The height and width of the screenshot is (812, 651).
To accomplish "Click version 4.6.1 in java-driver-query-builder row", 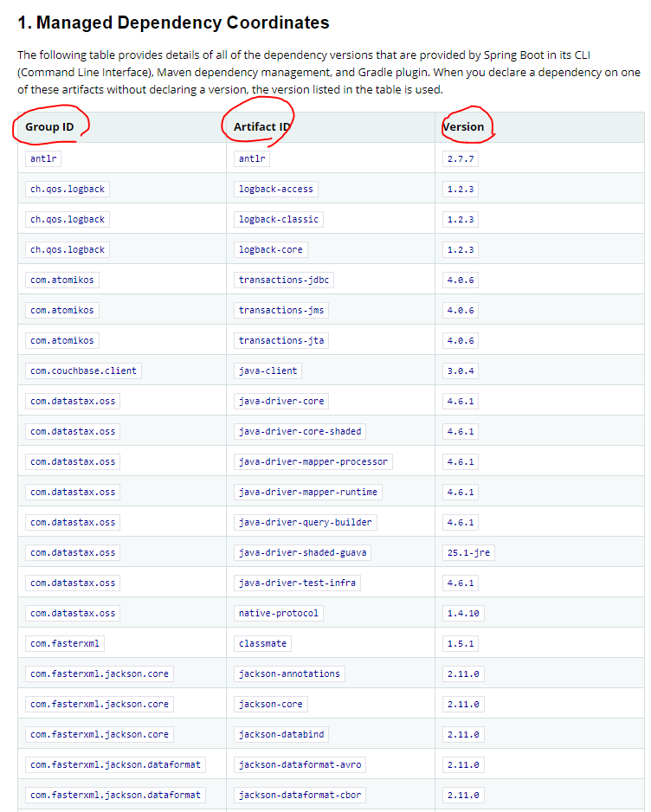I will [461, 522].
